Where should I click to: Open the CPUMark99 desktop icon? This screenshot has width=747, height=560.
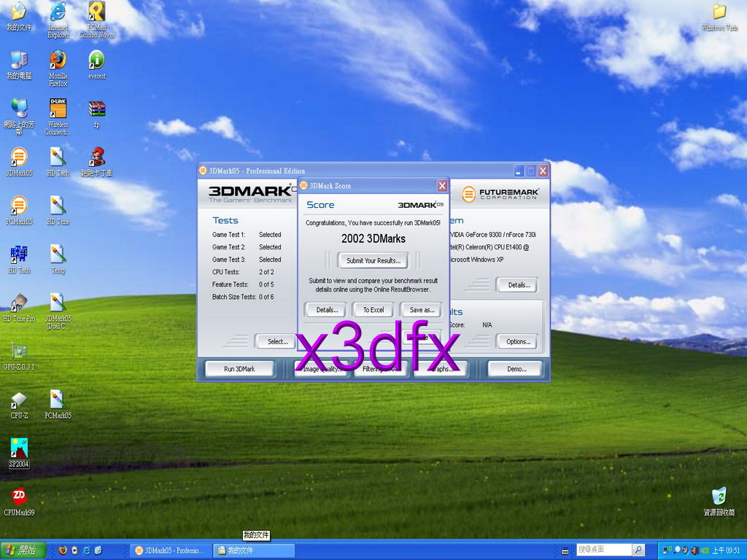click(18, 502)
